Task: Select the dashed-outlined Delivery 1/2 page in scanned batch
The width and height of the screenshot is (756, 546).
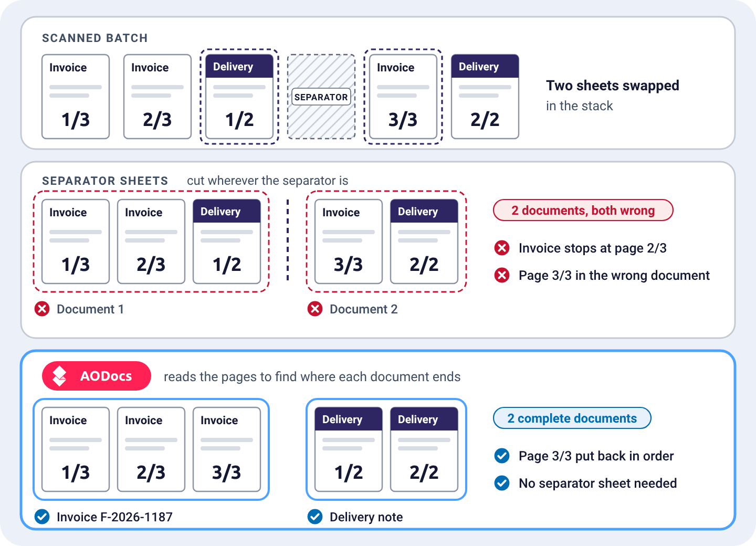Action: coord(239,97)
